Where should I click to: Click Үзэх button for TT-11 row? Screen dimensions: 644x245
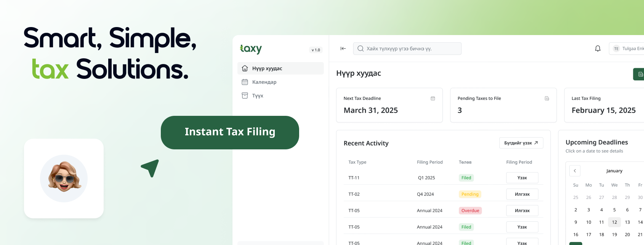(x=522, y=178)
